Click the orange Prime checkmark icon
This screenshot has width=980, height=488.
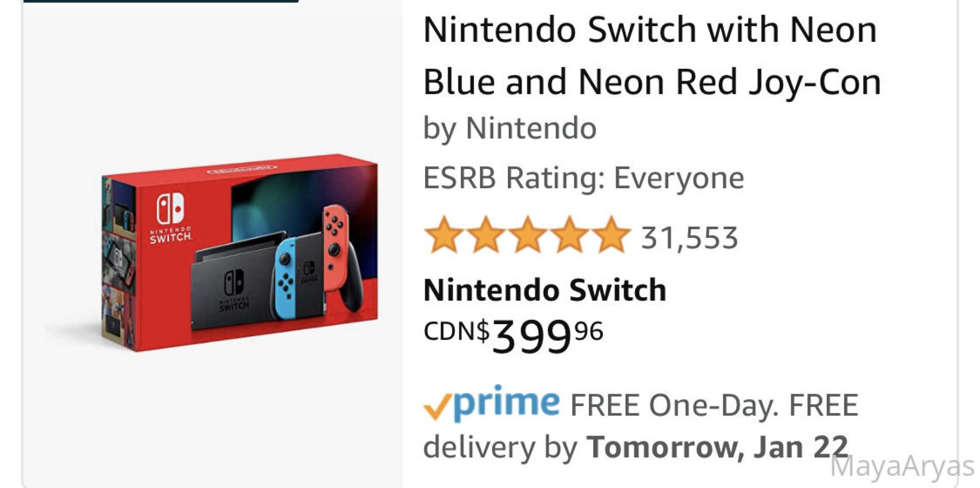[x=437, y=407]
